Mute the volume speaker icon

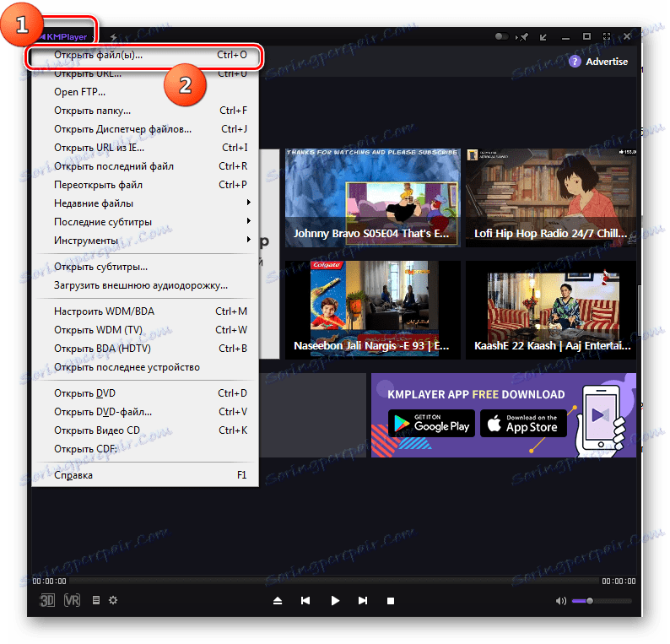560,601
